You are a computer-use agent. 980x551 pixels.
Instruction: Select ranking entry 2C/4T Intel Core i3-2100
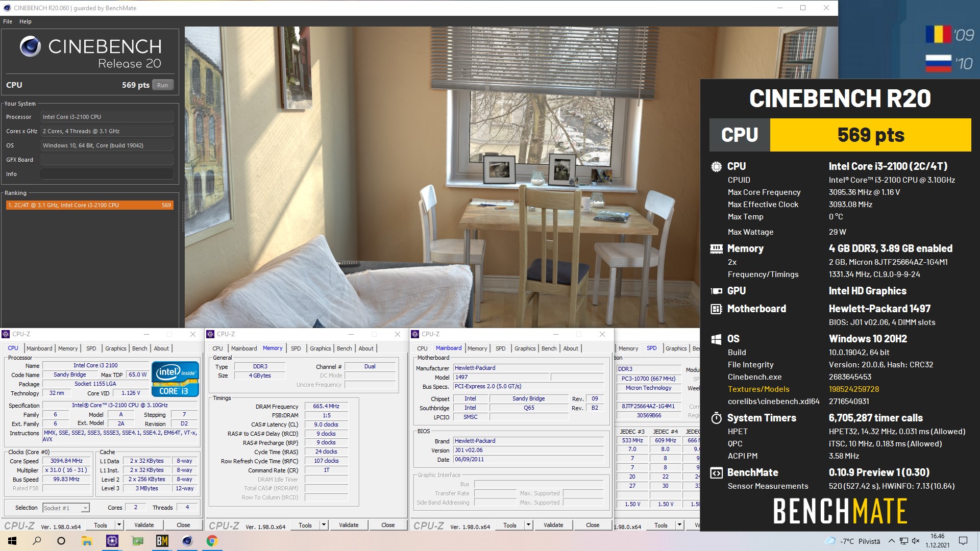pyautogui.click(x=90, y=205)
